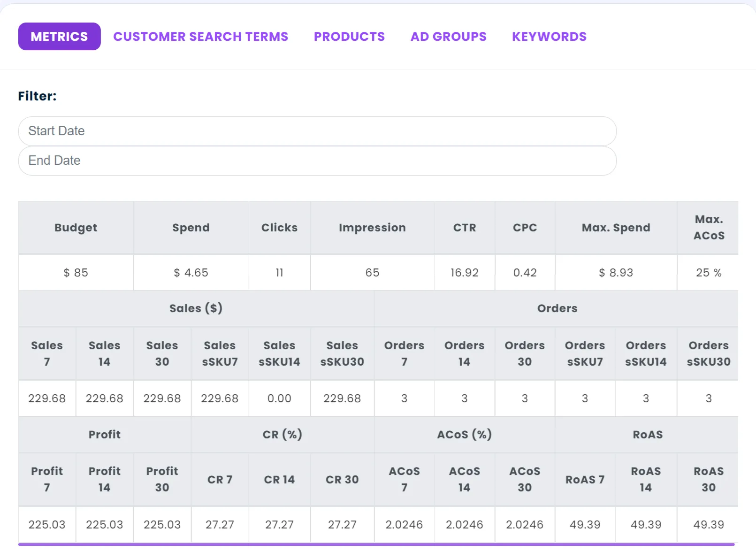Click the Profit 30 column header
756x551 pixels.
(162, 479)
